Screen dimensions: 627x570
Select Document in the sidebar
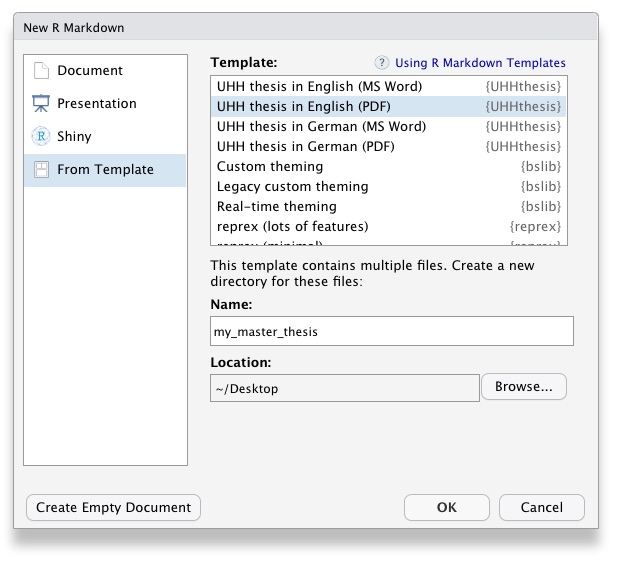[x=105, y=70]
